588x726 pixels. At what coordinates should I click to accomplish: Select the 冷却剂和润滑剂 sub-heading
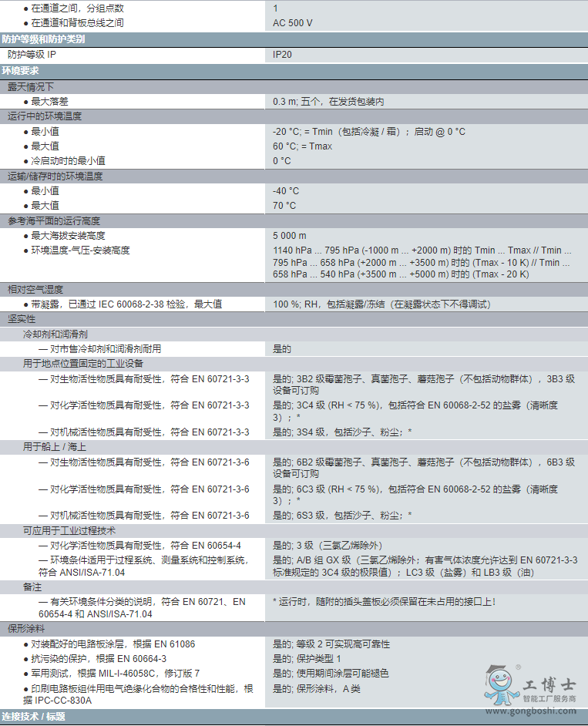coord(55,334)
